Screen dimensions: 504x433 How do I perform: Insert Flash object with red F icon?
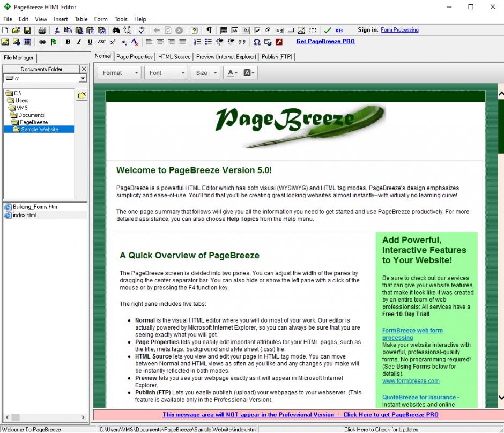279,42
